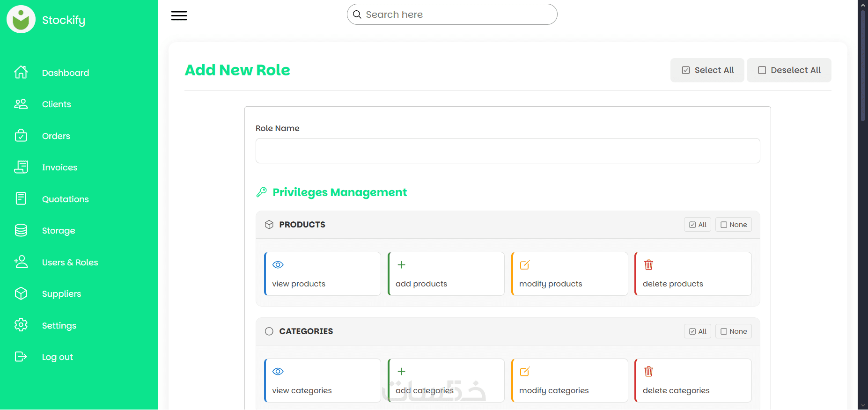Viewport: 868px width, 410px height.
Task: Go to Users & Roles page
Action: (x=70, y=263)
